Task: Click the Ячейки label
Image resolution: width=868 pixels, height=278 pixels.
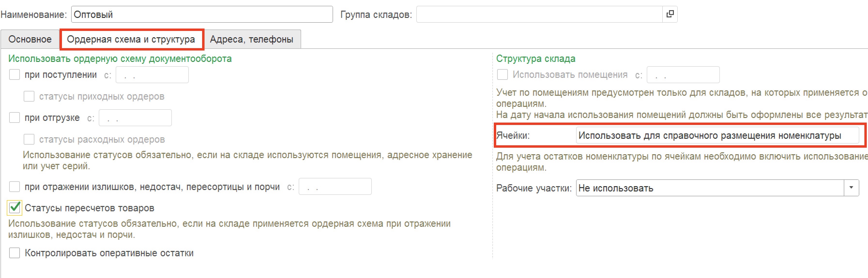Action: point(513,136)
